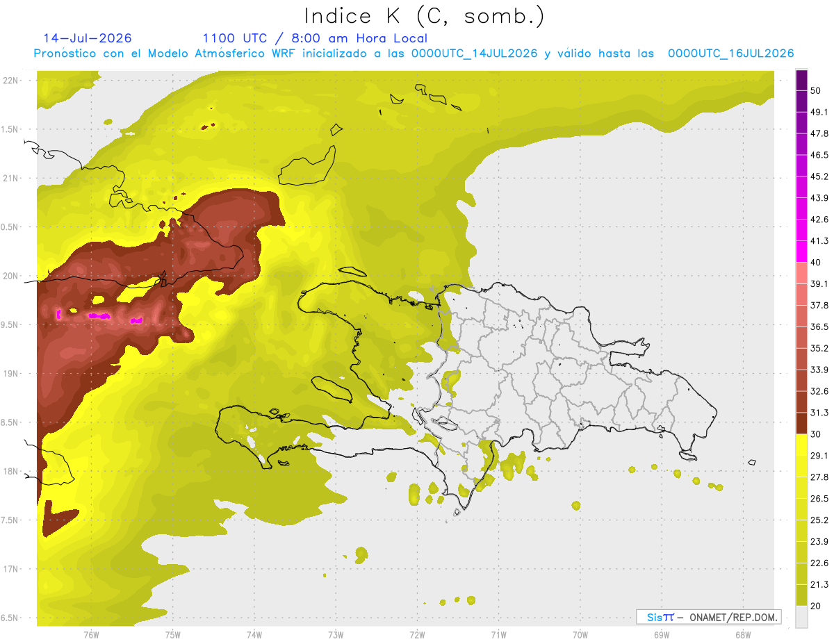Click the '23.9' colorbar label
Viewport: 834px width, 644px height.
tap(819, 542)
